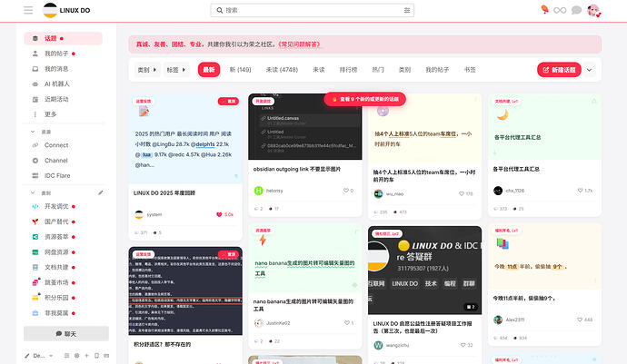Like the nano banana post heart
Viewport: 627px width, 364px height.
[x=347, y=323]
